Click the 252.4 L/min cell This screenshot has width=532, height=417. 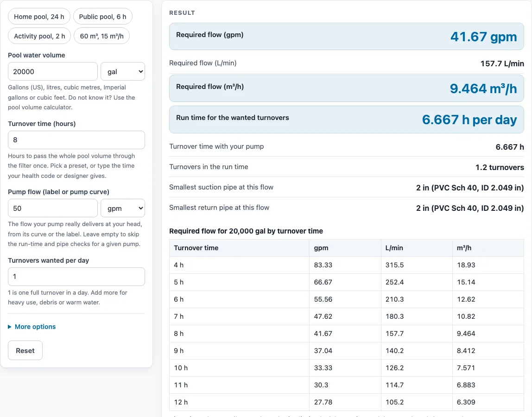pos(417,282)
